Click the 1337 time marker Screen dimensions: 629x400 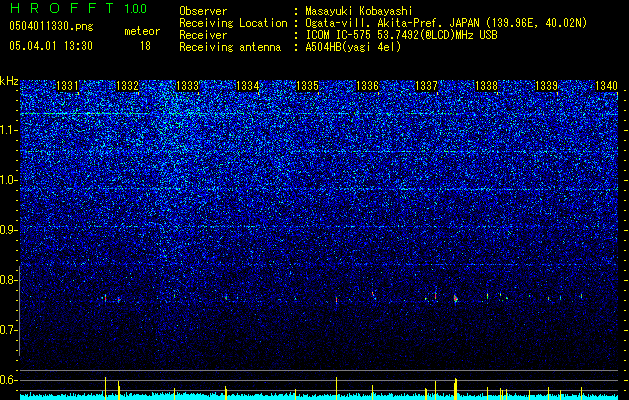tap(426, 86)
